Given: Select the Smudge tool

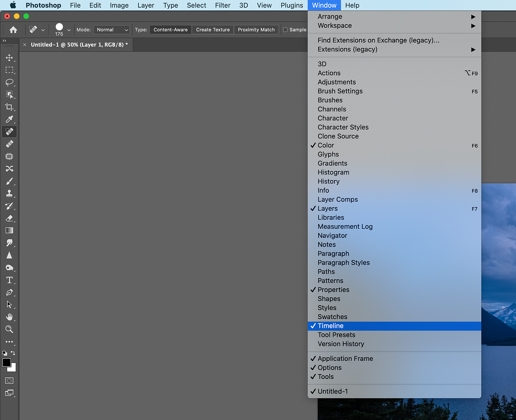Looking at the screenshot, I should pos(9,243).
